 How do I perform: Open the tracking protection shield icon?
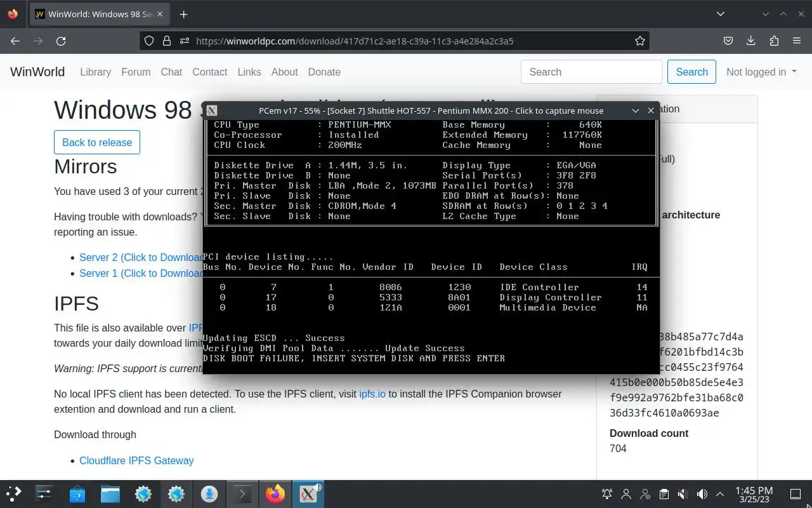(149, 41)
